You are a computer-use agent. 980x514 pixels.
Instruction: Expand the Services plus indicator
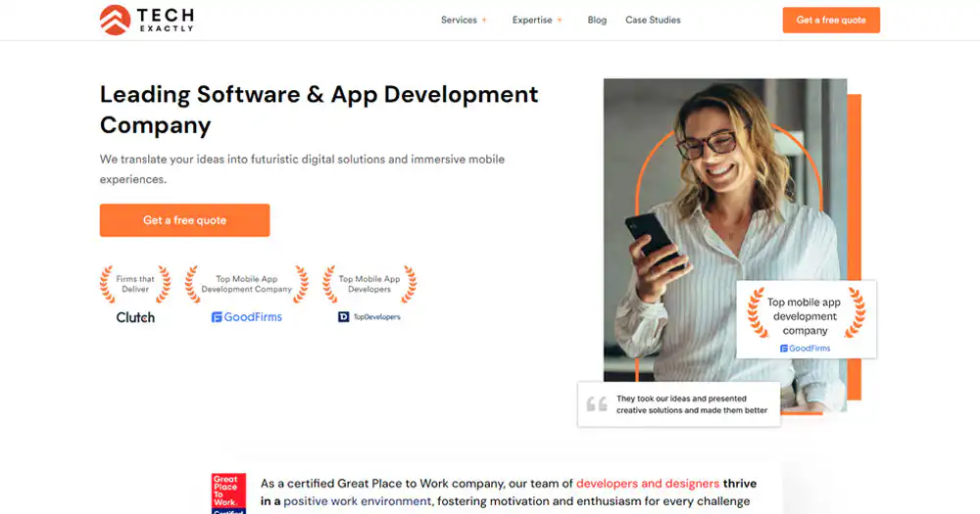484,20
